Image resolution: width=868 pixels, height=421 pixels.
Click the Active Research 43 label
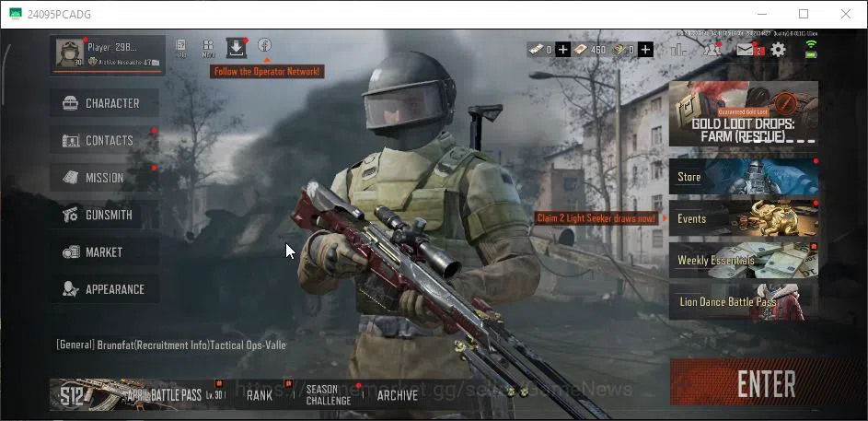[x=124, y=62]
